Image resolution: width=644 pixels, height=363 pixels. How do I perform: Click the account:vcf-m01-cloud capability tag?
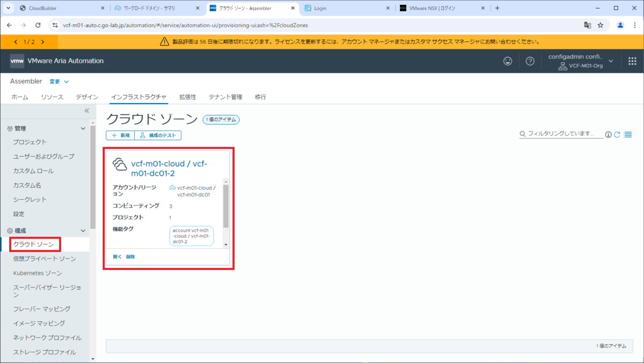coord(192,236)
